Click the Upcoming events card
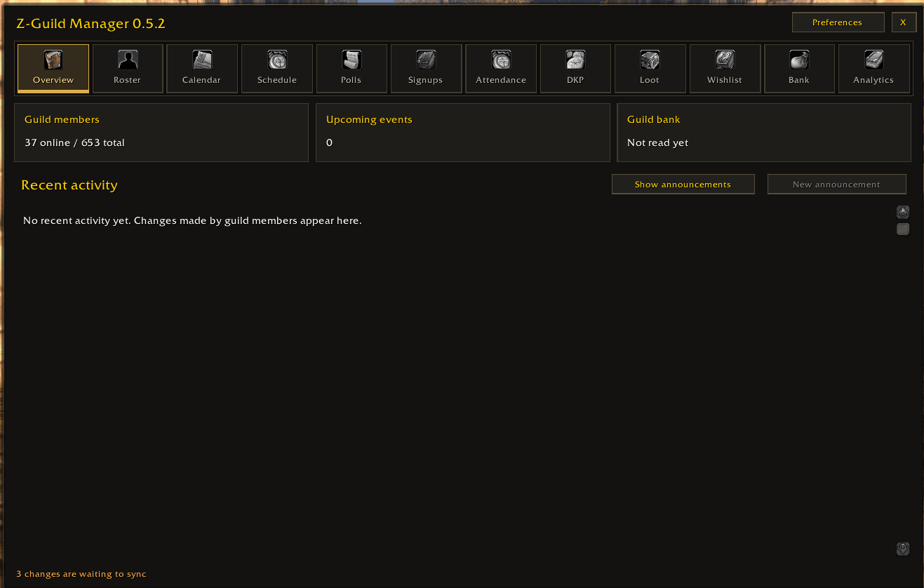 (x=463, y=133)
